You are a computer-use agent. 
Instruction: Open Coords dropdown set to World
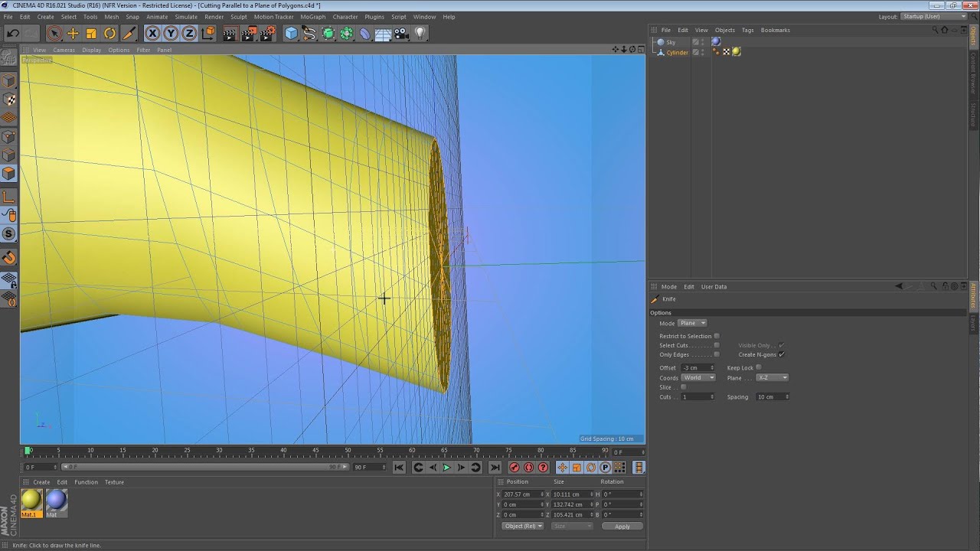pos(698,377)
